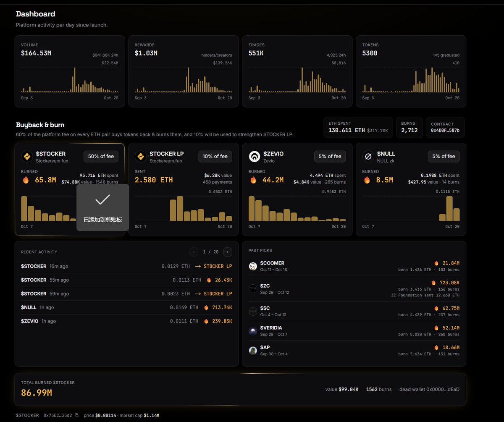Click the STOCKER LP card logo
504x422 pixels.
tap(140, 157)
